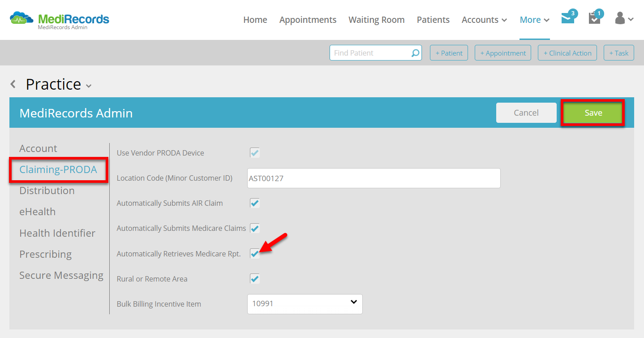Select the Prescribing tab
This screenshot has width=644, height=338.
pos(45,254)
